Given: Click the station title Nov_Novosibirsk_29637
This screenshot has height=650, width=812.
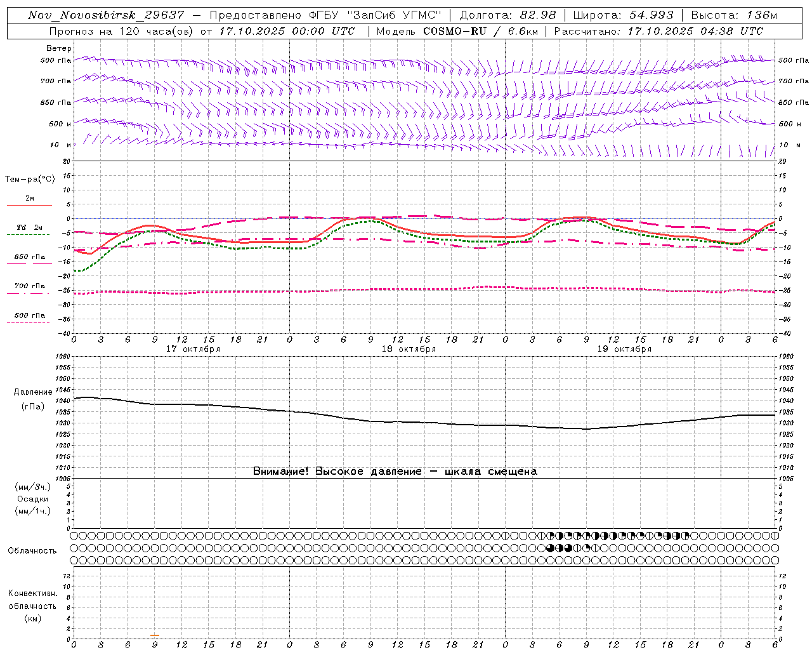Looking at the screenshot, I should click(106, 15).
